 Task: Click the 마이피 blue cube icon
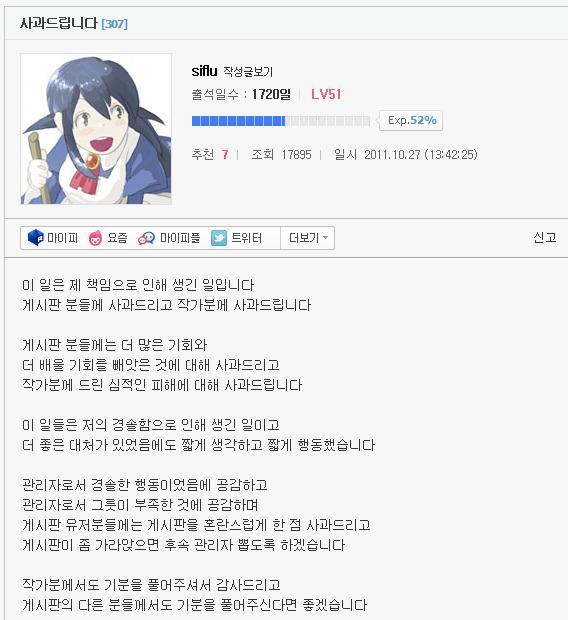coord(36,238)
